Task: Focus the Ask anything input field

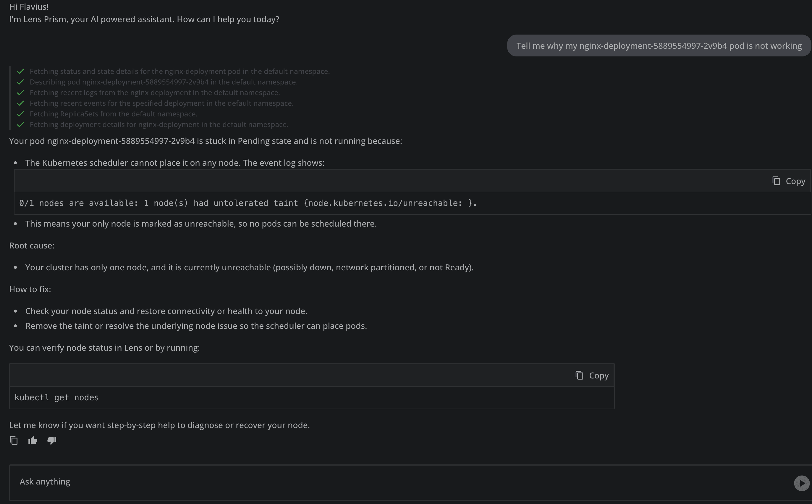Action: point(400,482)
